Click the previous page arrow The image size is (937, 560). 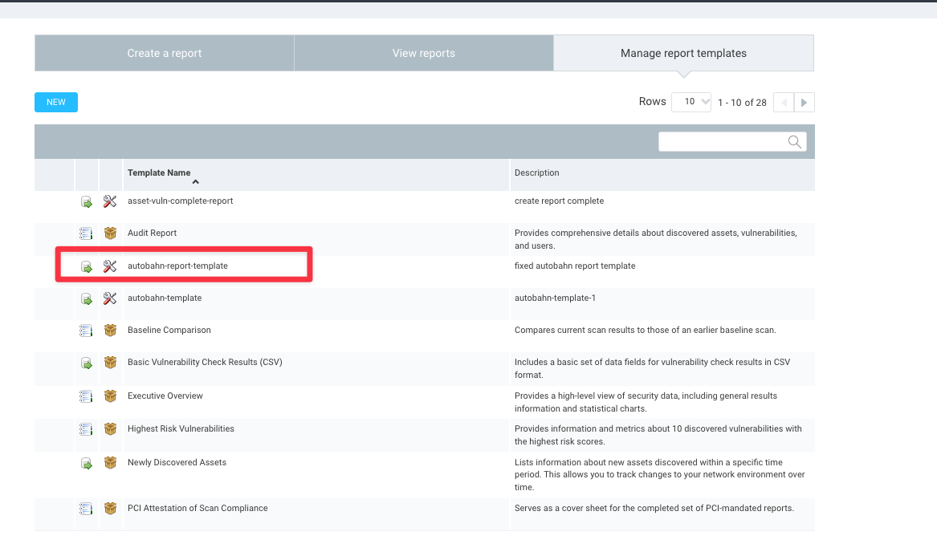click(784, 103)
